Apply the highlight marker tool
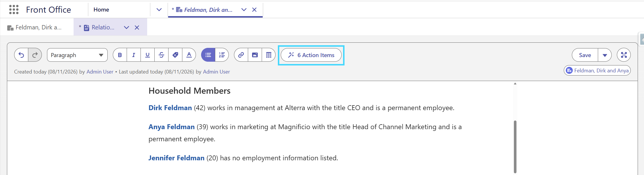 (175, 55)
